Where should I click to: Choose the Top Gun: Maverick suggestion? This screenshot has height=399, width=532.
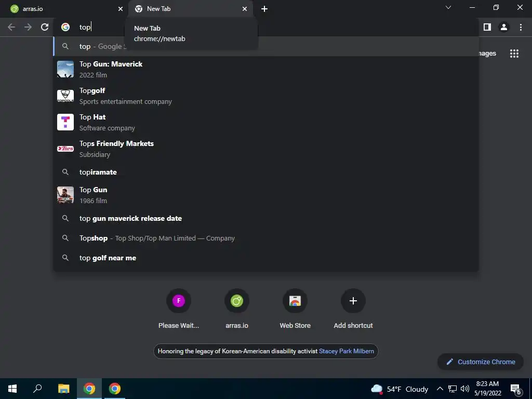coord(266,69)
